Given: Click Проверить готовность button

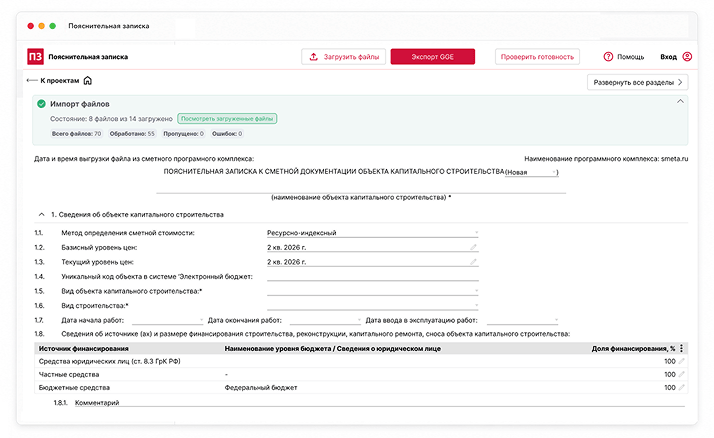Looking at the screenshot, I should click(537, 56).
